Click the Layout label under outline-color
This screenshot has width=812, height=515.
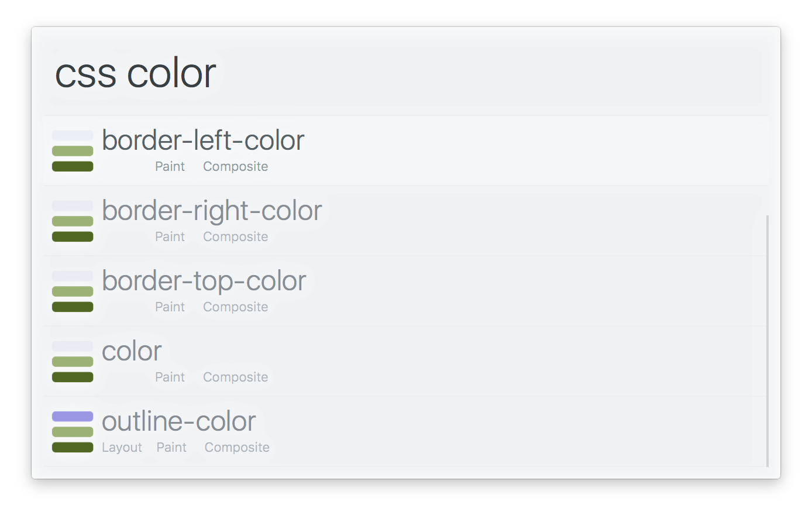tap(122, 448)
